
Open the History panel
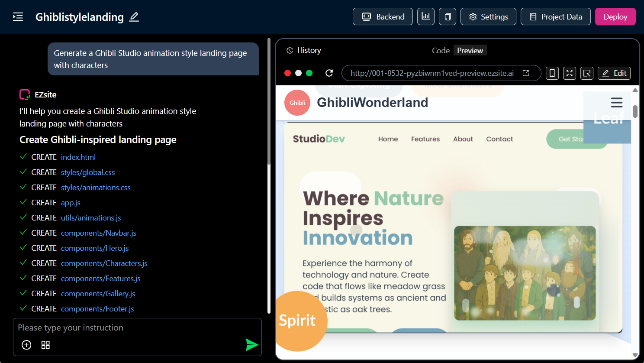[x=304, y=50]
